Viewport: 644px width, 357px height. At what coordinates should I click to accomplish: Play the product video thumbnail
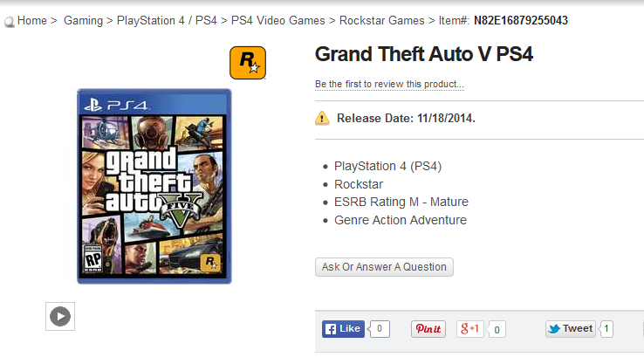coord(60,316)
